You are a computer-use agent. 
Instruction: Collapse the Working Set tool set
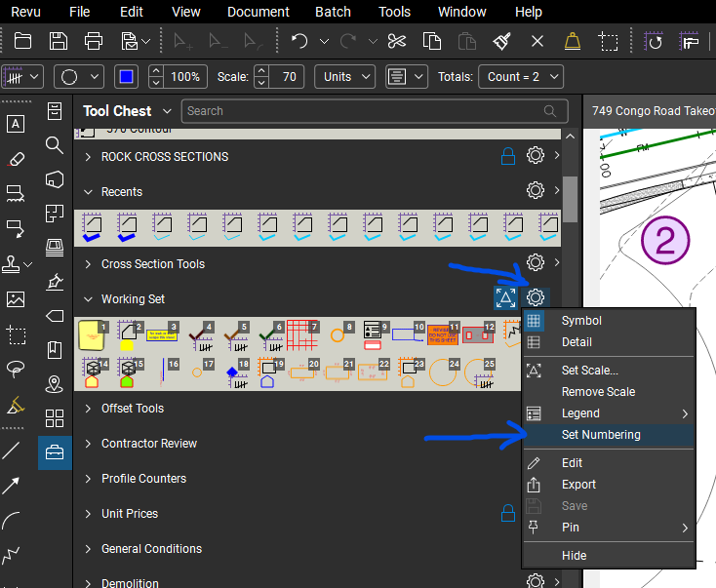tap(88, 299)
